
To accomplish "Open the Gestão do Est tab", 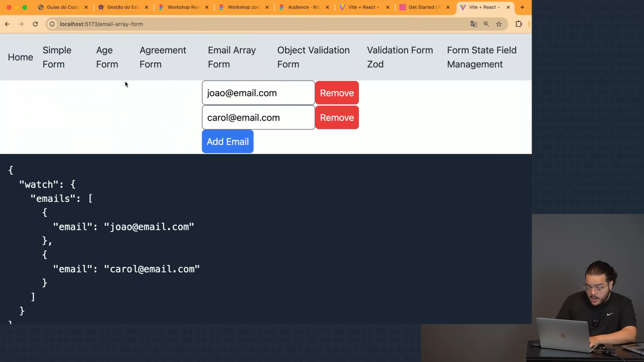I will [x=122, y=7].
